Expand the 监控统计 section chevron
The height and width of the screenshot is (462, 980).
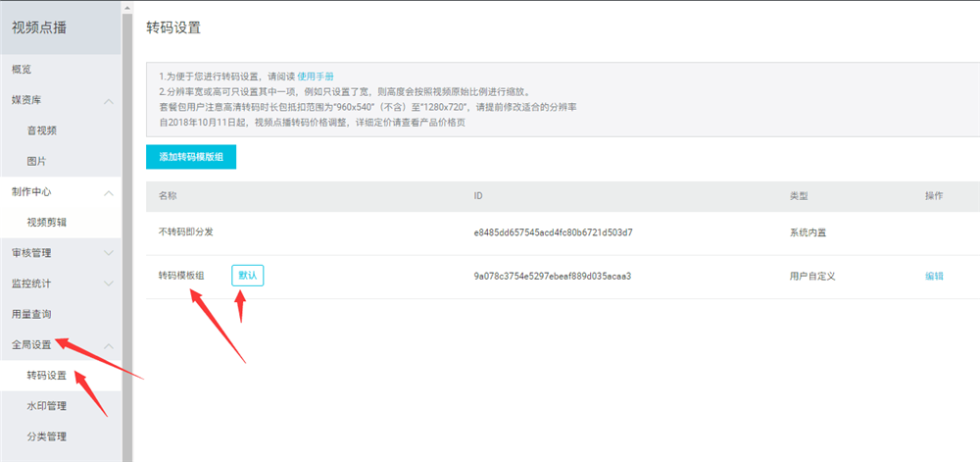tap(109, 283)
